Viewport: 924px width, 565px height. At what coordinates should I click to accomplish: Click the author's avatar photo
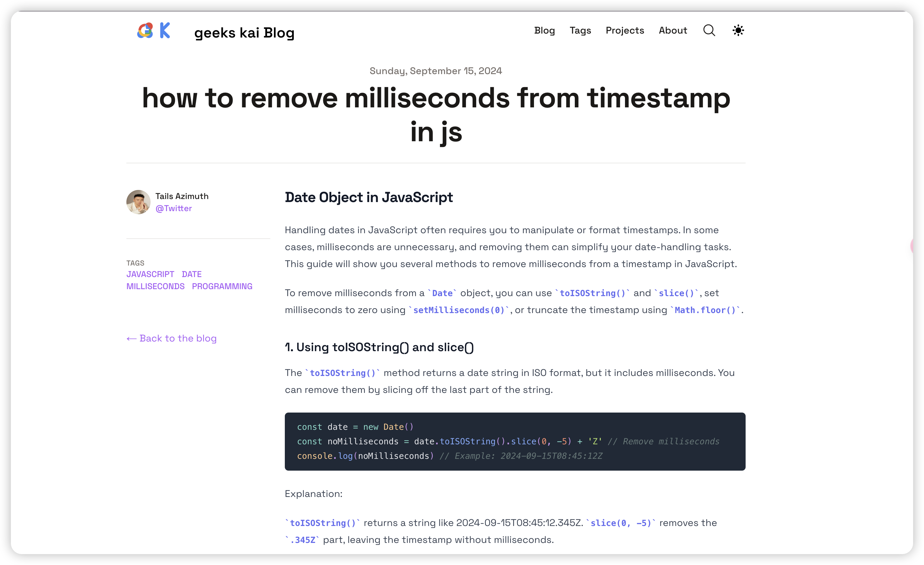click(138, 202)
